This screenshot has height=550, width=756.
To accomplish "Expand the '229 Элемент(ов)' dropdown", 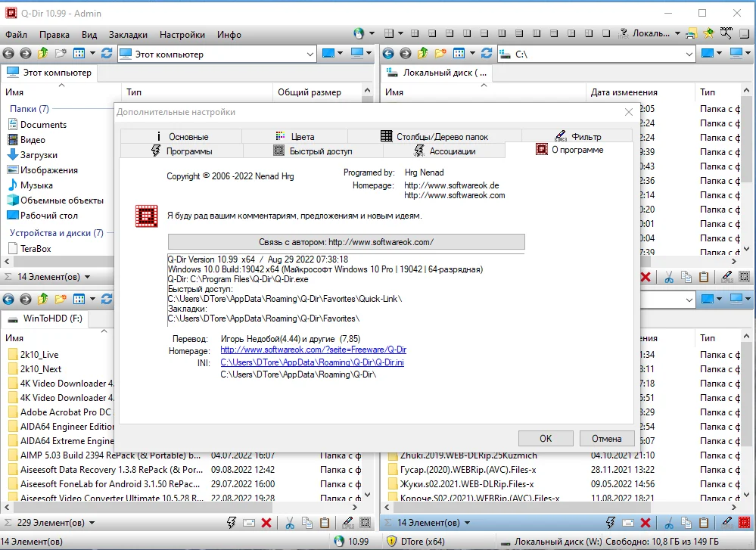I will (92, 523).
